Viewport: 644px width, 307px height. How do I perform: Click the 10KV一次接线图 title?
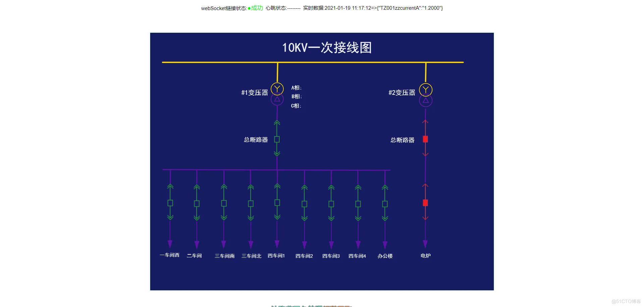[327, 48]
